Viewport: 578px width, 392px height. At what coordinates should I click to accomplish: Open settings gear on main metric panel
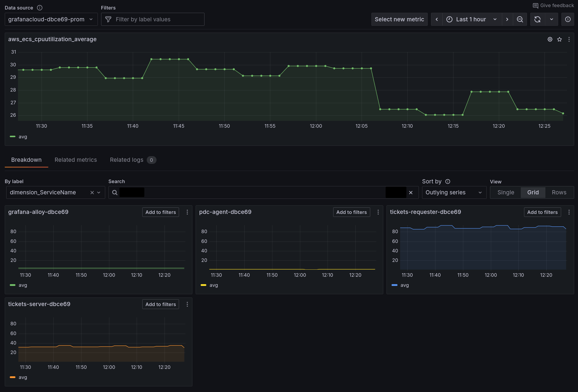point(550,39)
